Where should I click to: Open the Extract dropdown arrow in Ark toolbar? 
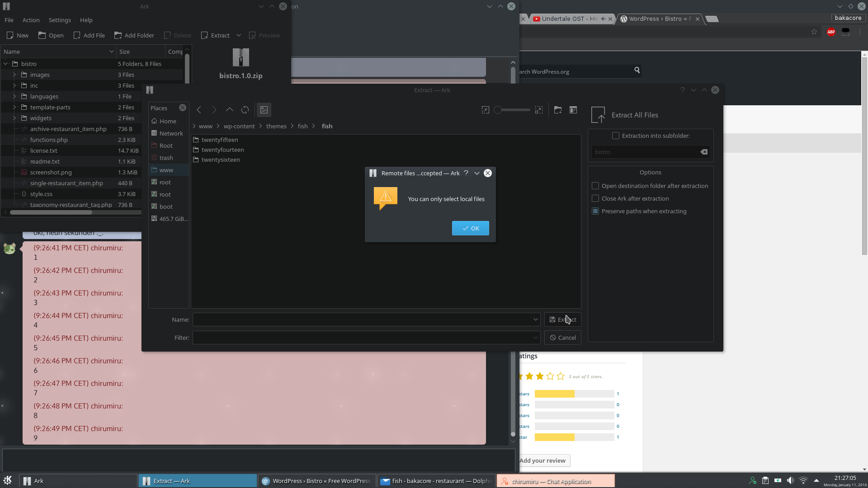pyautogui.click(x=239, y=35)
